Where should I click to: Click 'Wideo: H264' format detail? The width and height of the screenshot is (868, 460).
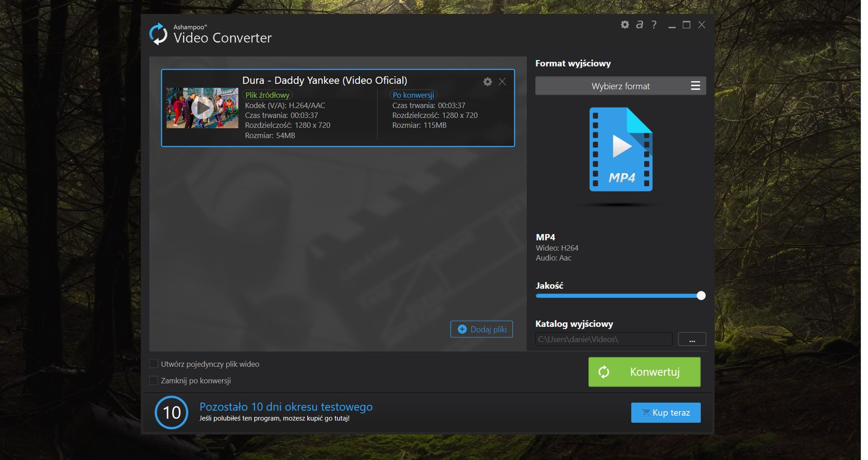click(x=557, y=248)
